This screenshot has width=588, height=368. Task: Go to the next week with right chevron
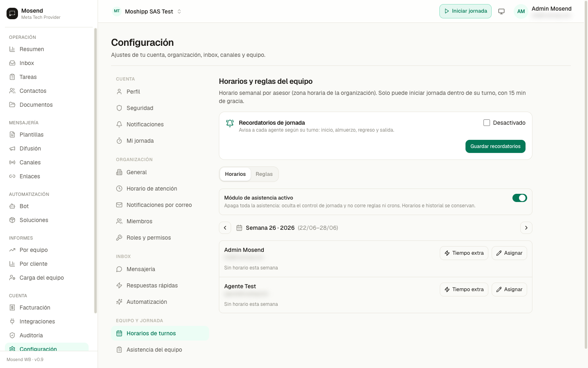(526, 228)
